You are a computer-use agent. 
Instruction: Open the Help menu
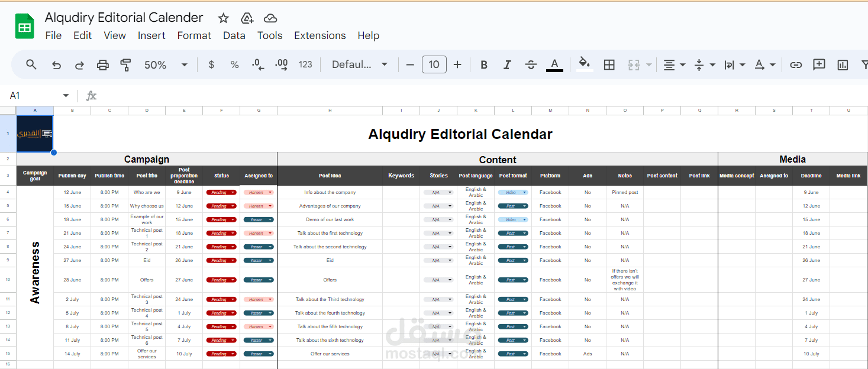[368, 35]
